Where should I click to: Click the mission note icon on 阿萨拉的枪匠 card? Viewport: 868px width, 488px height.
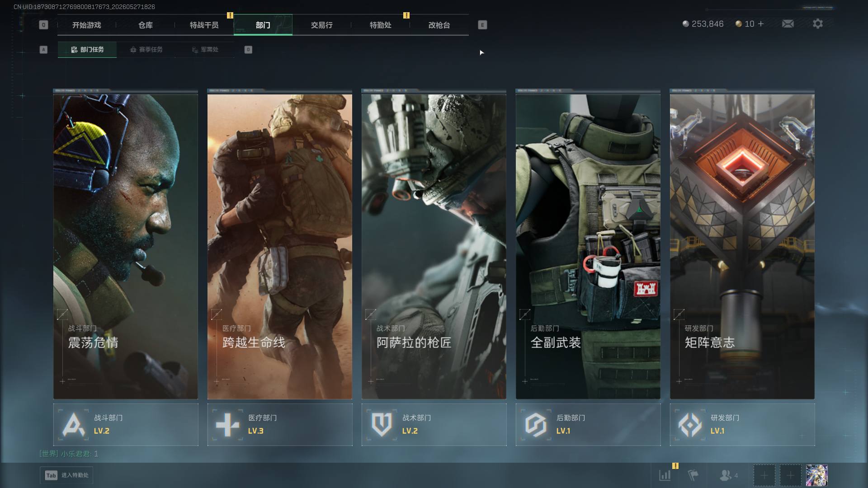click(x=371, y=314)
